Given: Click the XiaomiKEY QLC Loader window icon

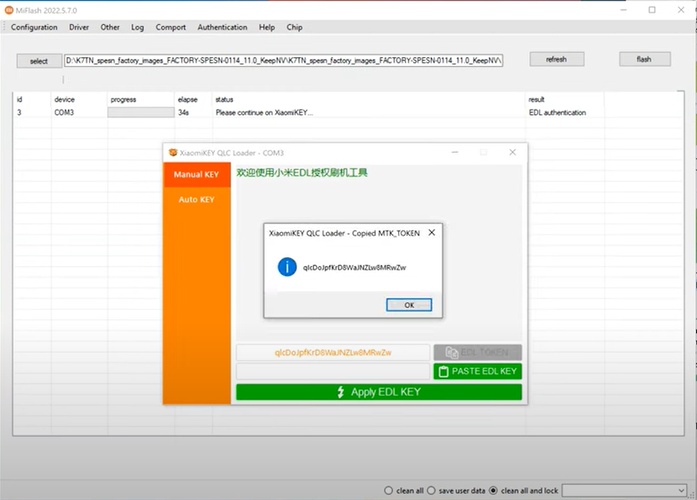Looking at the screenshot, I should [x=173, y=152].
